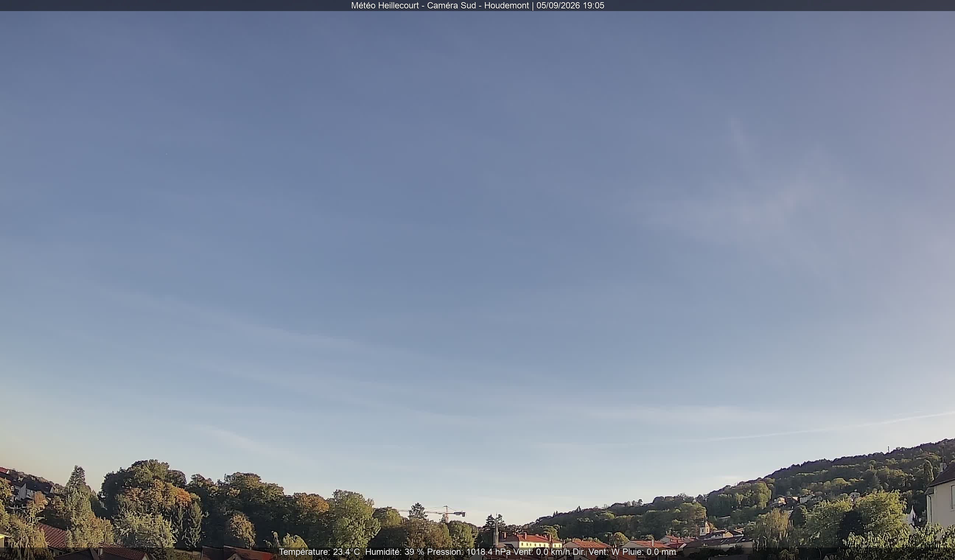Click the dark church spire near center
The width and height of the screenshot is (955, 560).
click(496, 531)
